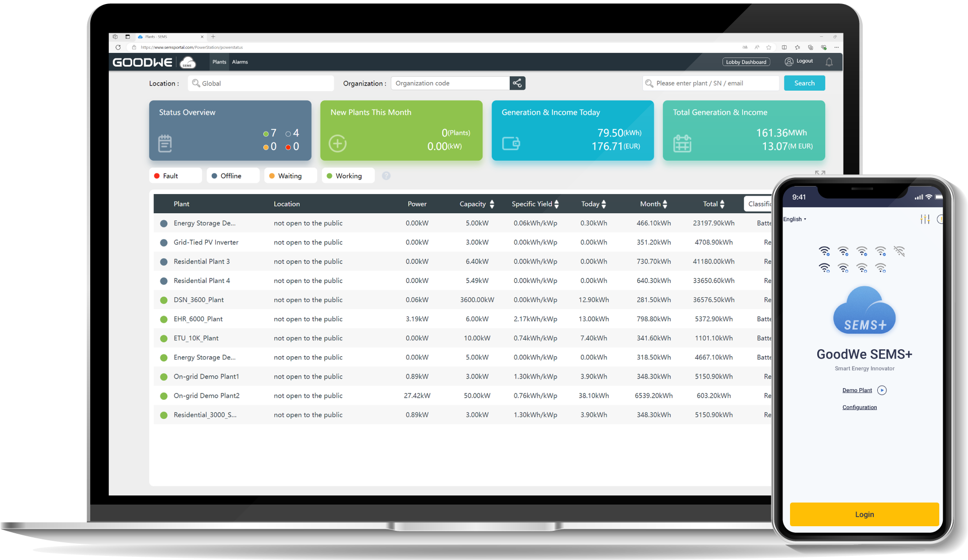968x560 pixels.
Task: Click the status filter help question mark
Action: click(386, 176)
